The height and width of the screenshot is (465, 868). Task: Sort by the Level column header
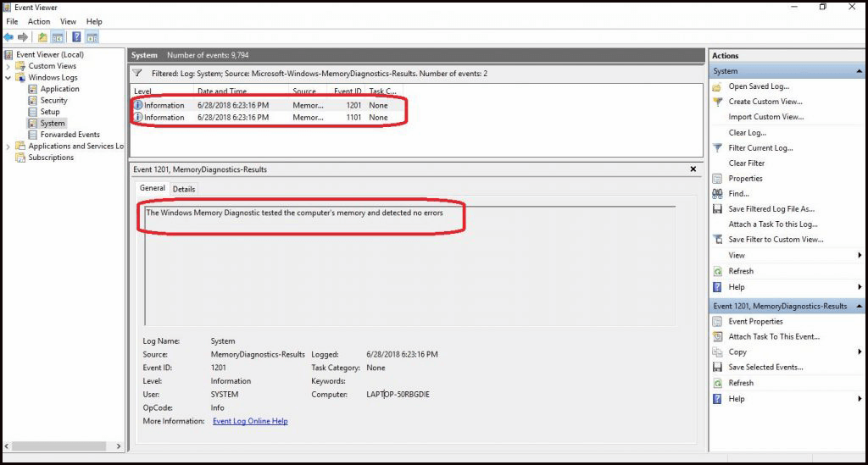click(162, 91)
